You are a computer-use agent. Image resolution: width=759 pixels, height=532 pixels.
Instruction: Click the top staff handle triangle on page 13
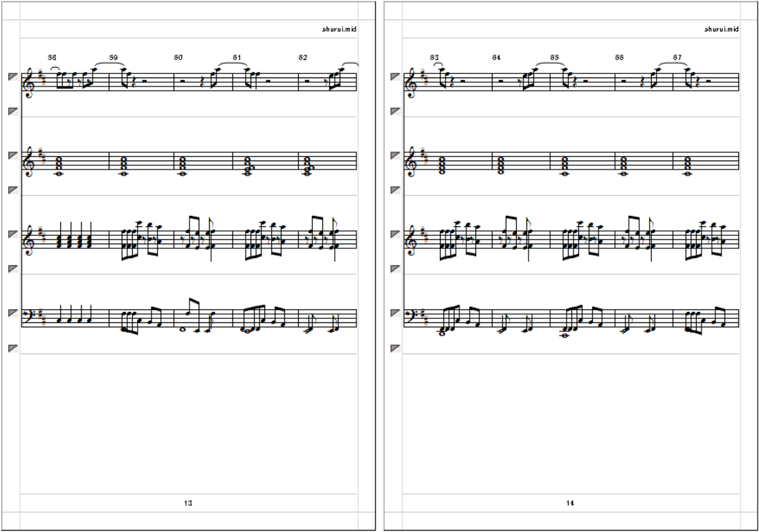point(13,77)
